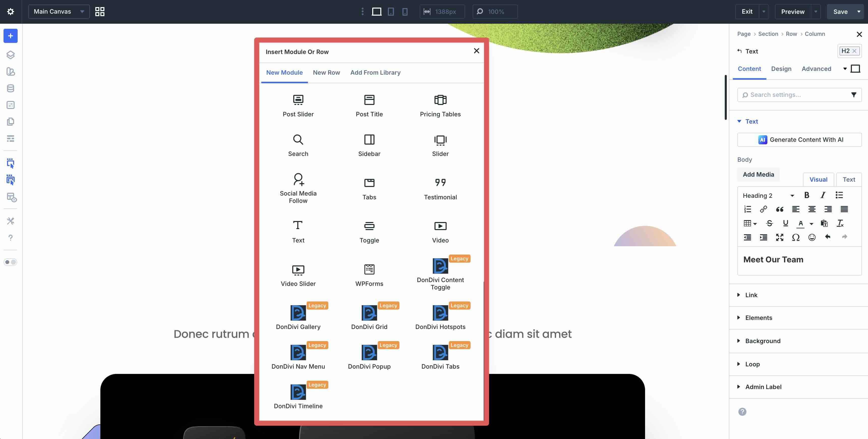Switch to phone view mode

[x=404, y=11]
